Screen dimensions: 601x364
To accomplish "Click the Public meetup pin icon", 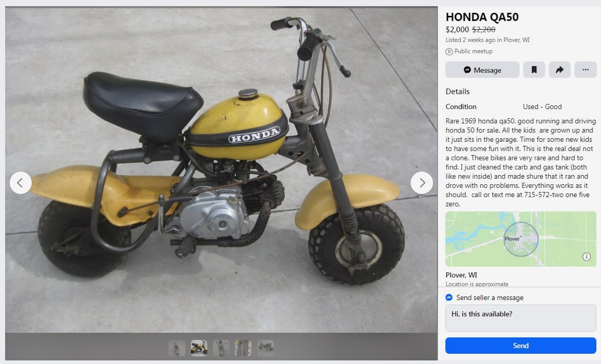I will (x=449, y=51).
